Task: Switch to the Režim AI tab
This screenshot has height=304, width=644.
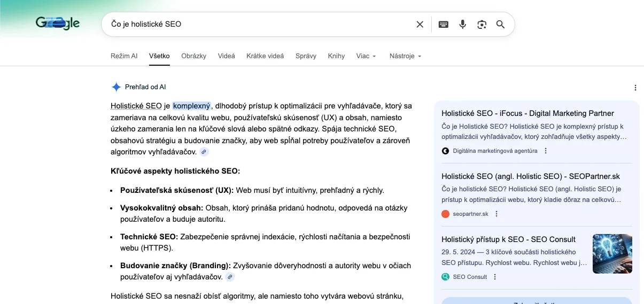Action: tap(124, 56)
